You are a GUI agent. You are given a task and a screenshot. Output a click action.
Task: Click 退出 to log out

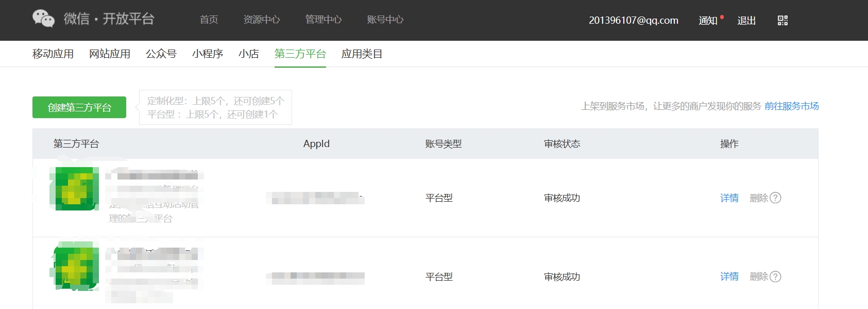pos(746,20)
